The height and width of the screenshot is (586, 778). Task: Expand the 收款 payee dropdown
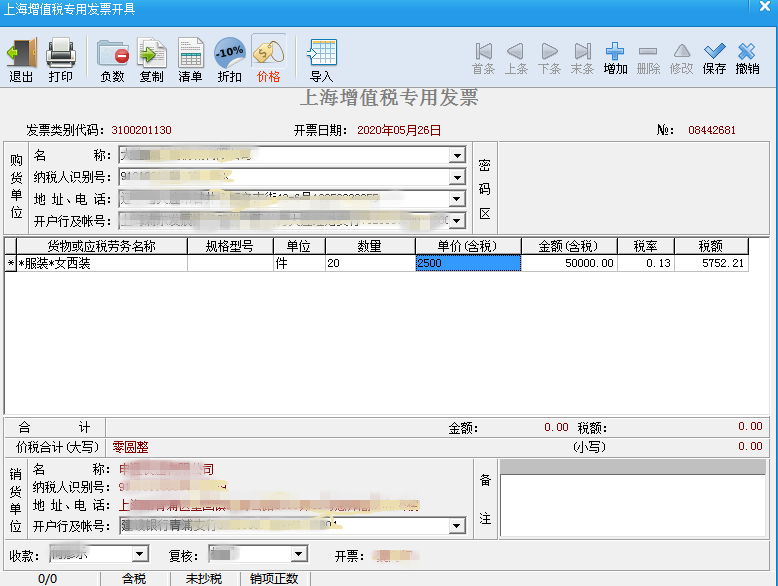[140, 554]
